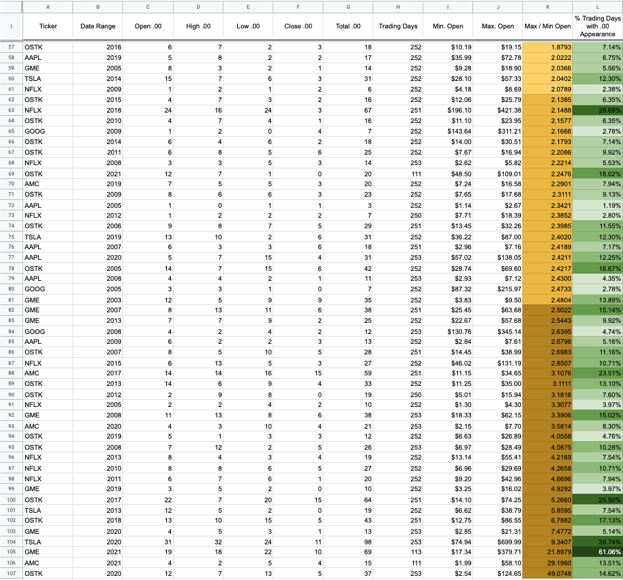Image resolution: width=623 pixels, height=580 pixels.
Task: Click the 1.8793 ratio cell in row 57
Action: [548, 47]
